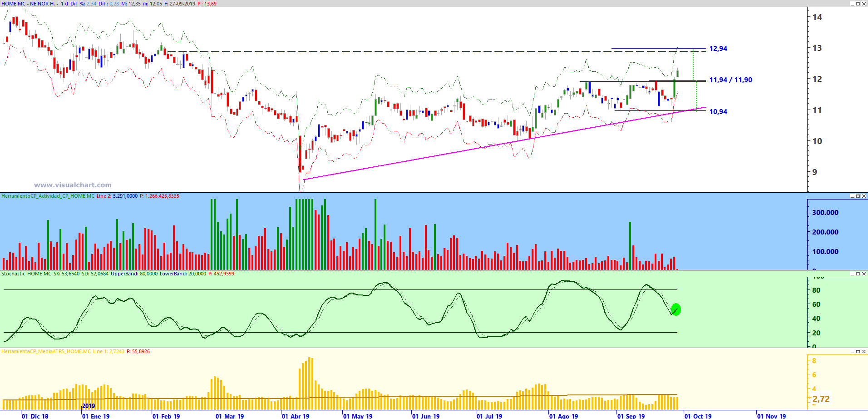Image resolution: width=868 pixels, height=419 pixels.
Task: Click the 60 stochastic axis label
Action: pos(816,304)
